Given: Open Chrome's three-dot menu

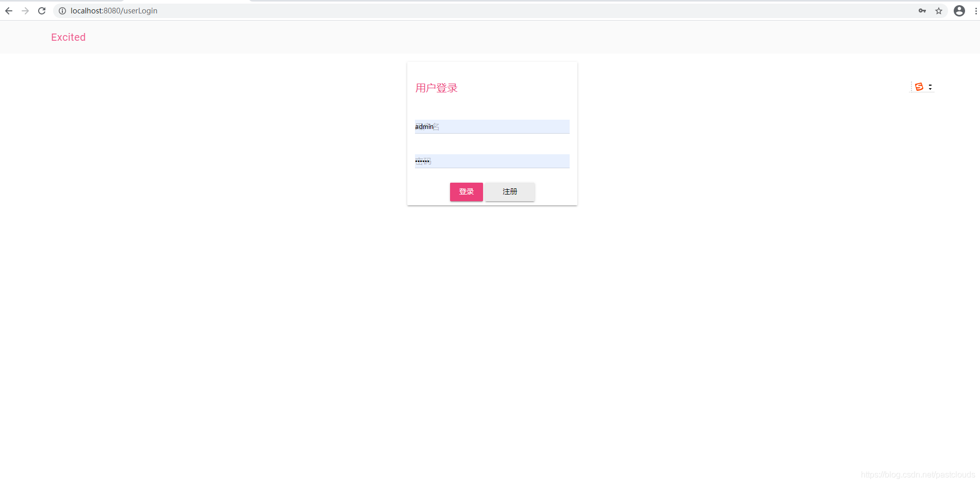Looking at the screenshot, I should pyautogui.click(x=976, y=11).
